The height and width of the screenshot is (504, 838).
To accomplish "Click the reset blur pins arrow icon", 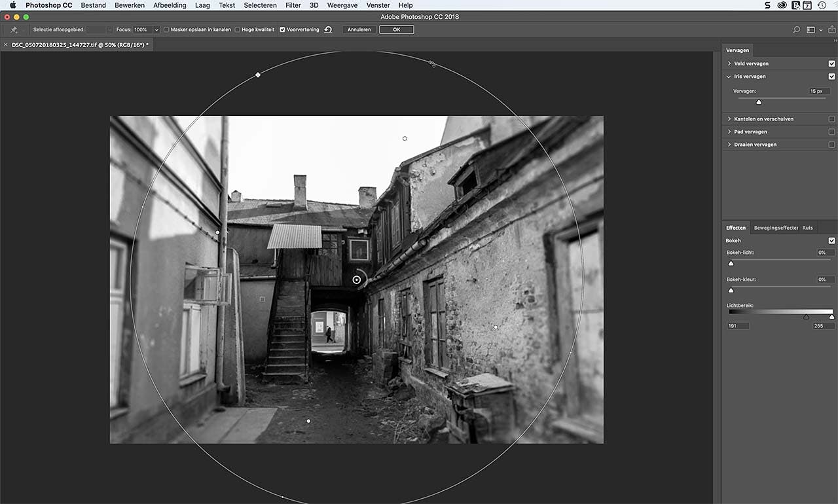I will point(328,29).
